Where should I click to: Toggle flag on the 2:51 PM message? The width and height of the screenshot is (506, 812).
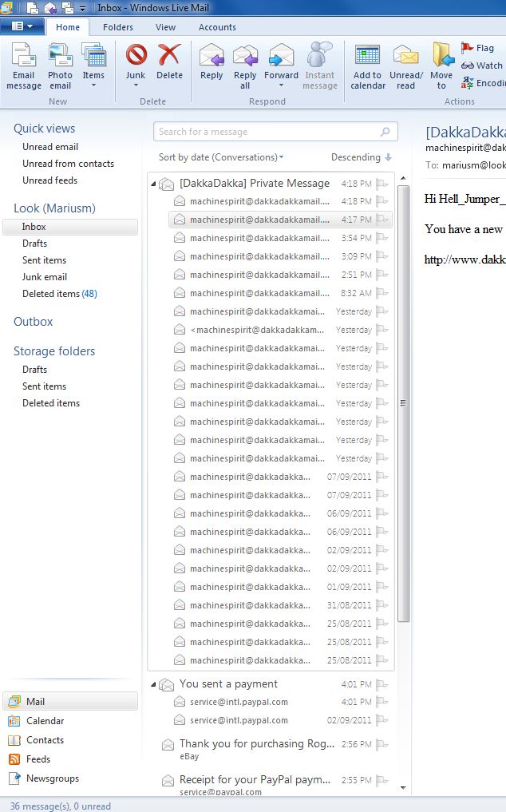point(382,275)
